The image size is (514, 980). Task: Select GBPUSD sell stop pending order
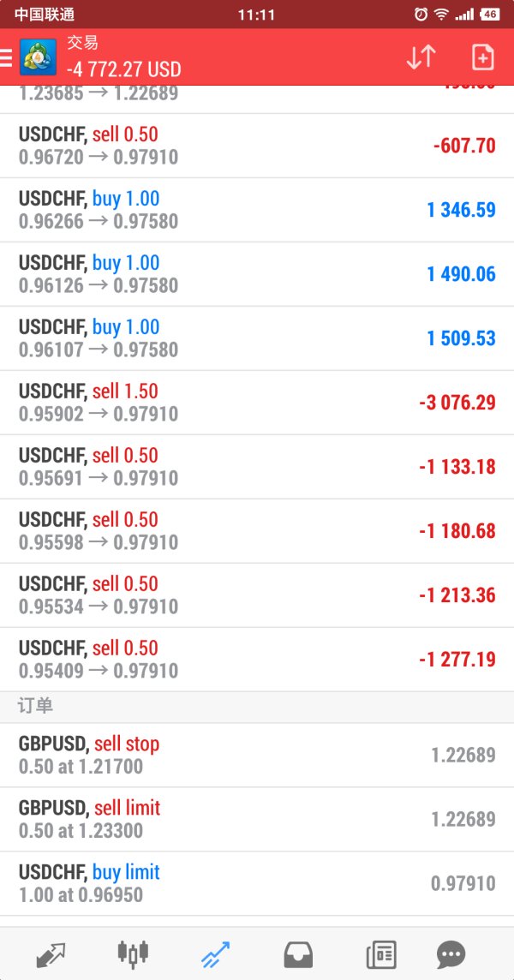257,755
